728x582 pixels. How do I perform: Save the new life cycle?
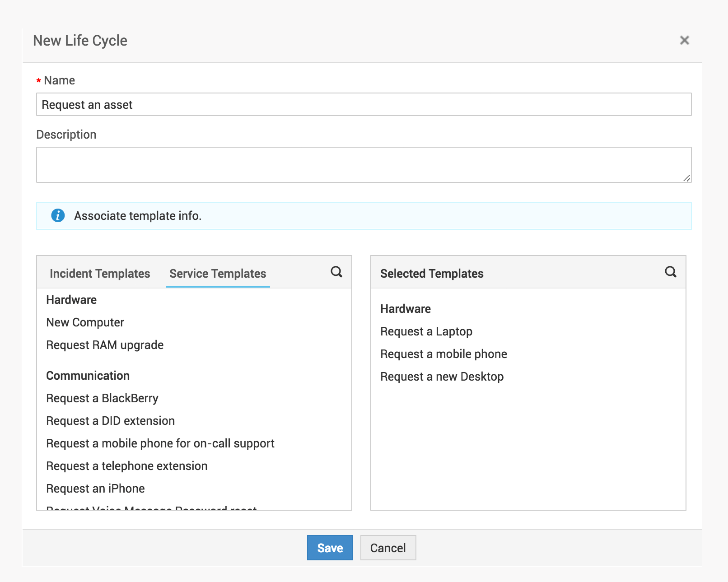coord(330,548)
